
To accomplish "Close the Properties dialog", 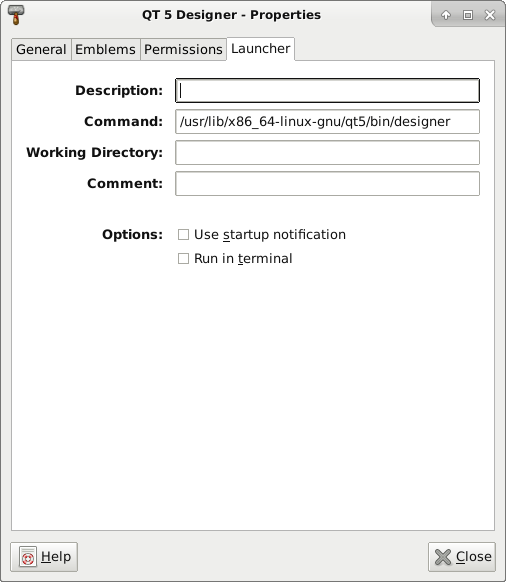I will tap(462, 557).
